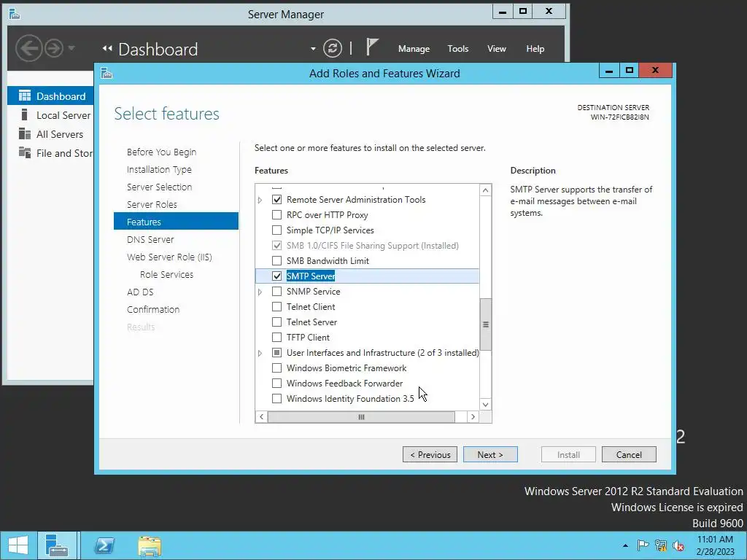Cancel the wizard

629,454
